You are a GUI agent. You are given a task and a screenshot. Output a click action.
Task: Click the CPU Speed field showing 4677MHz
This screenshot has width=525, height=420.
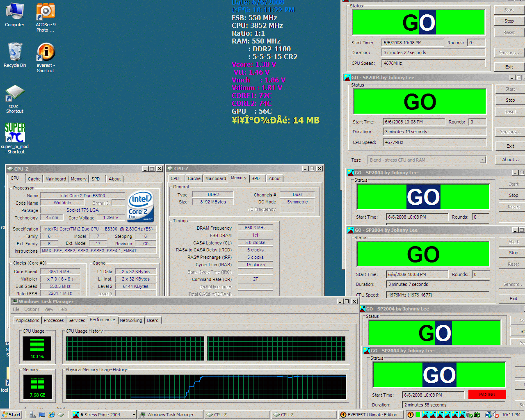click(x=435, y=142)
